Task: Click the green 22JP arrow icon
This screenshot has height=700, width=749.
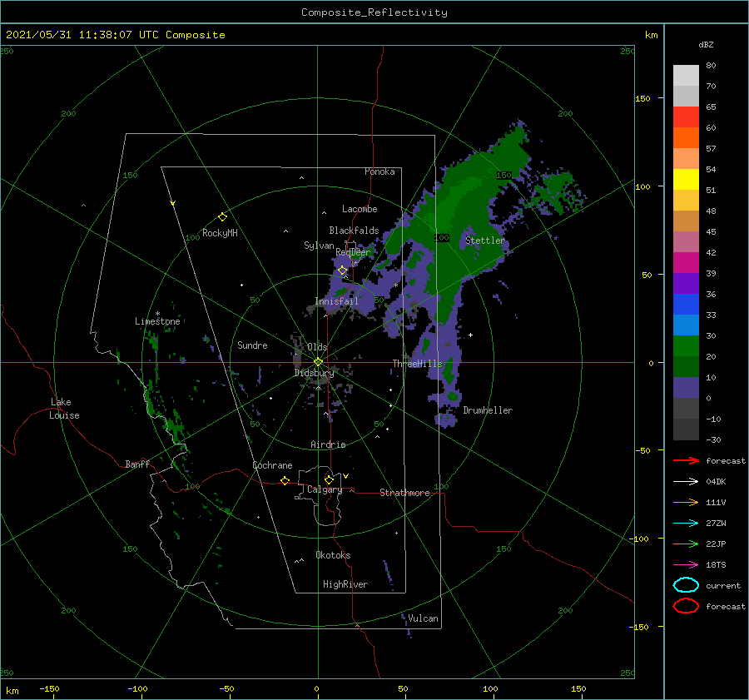Action: tap(686, 544)
